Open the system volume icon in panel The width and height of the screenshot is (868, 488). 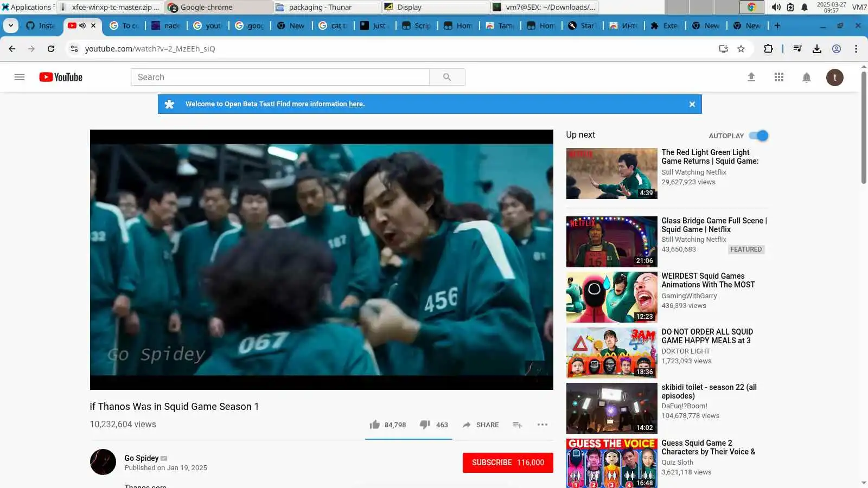(776, 7)
